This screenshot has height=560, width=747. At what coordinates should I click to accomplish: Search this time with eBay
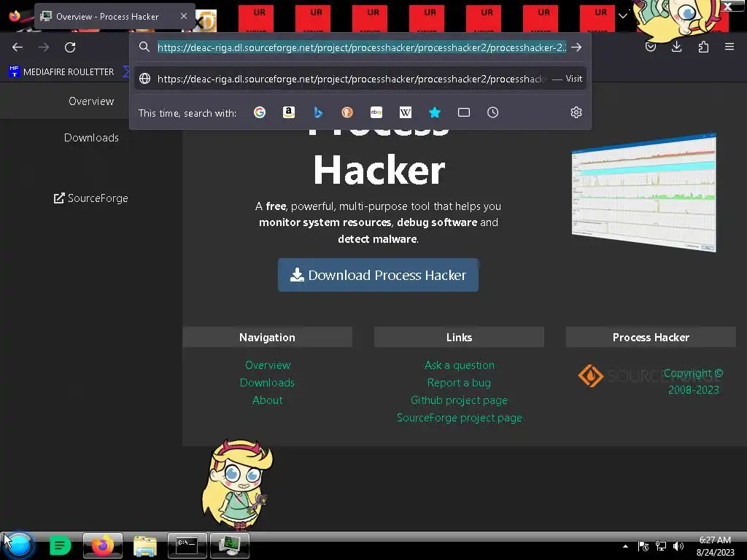pyautogui.click(x=376, y=112)
